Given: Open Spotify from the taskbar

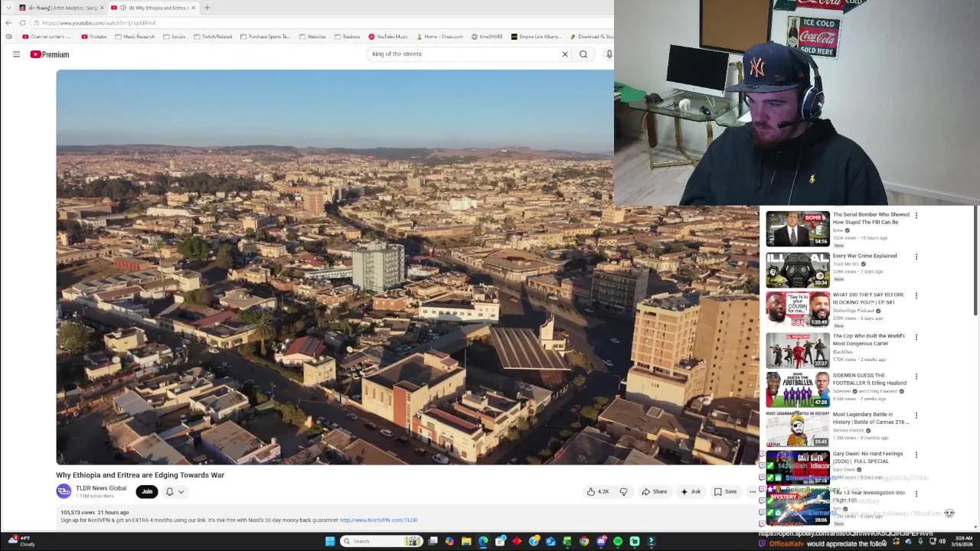Looking at the screenshot, I should 618,541.
